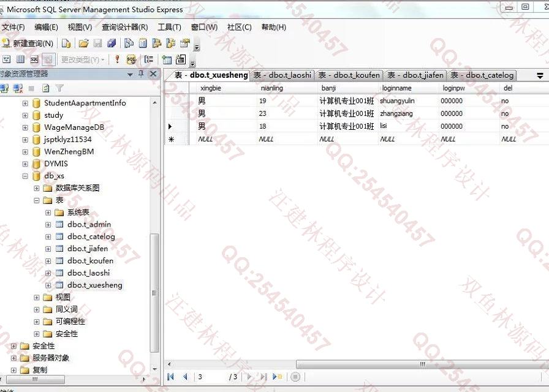Click the Add Group By icon
This screenshot has width=549, height=392.
pos(149,59)
